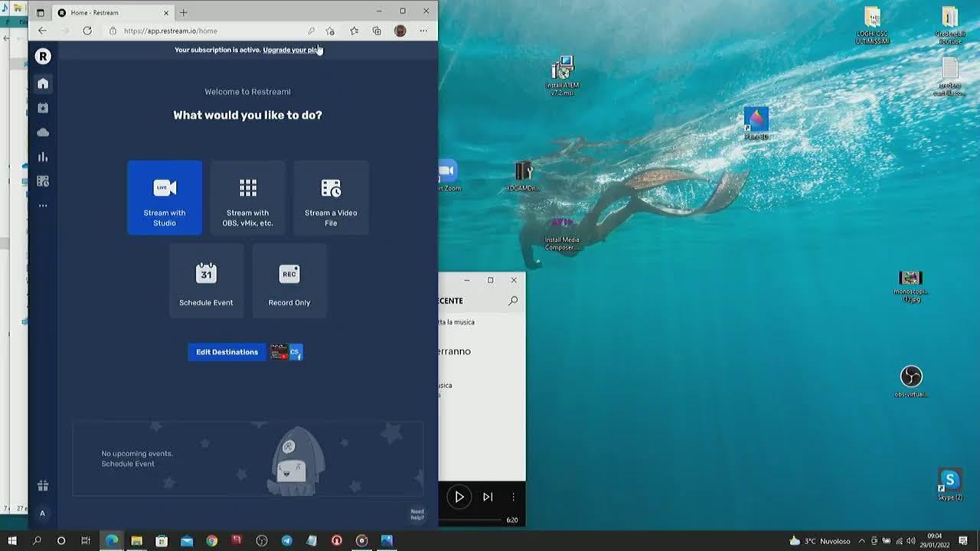Viewport: 980px width, 551px height.
Task: Open Google Chrome from the taskbar
Action: tap(211, 540)
